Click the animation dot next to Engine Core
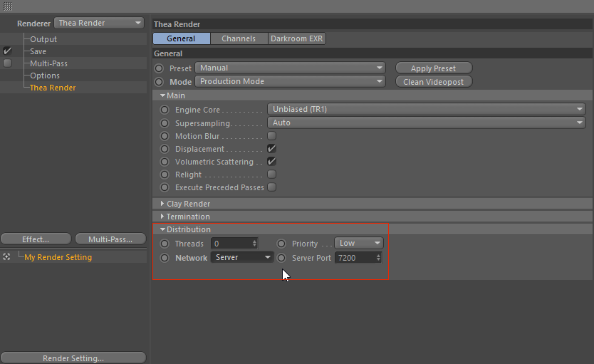 (165, 110)
